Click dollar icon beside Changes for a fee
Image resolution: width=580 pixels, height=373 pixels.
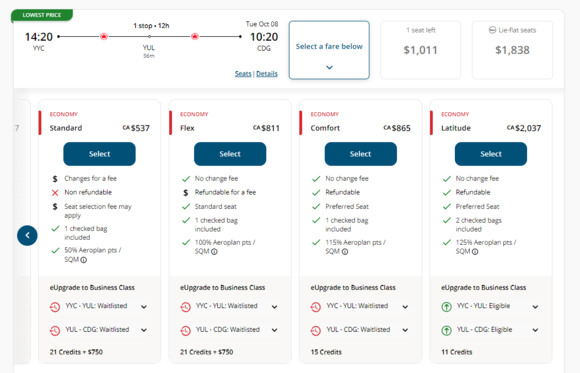tap(55, 179)
